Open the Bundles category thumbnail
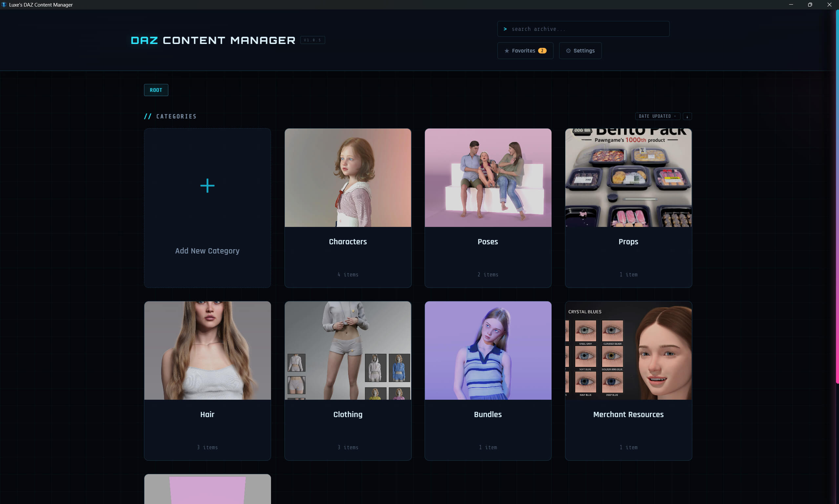The height and width of the screenshot is (504, 839). click(x=488, y=351)
